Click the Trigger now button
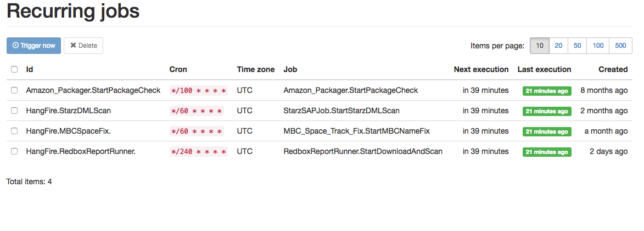The height and width of the screenshot is (231, 644). [33, 46]
